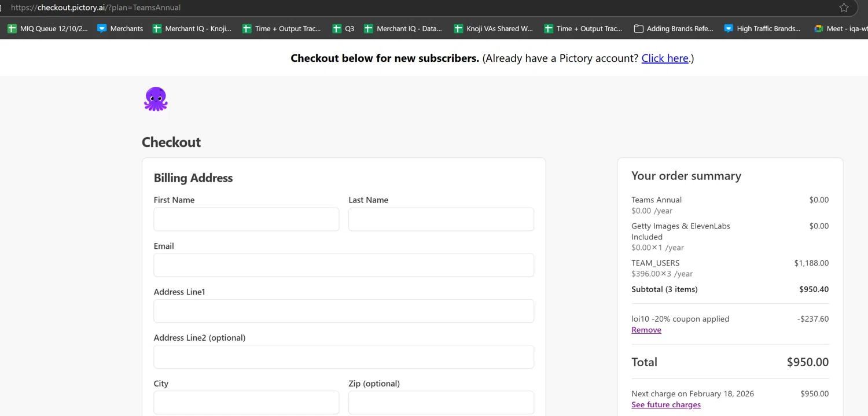Click the 'TEAM_USERS' line item

656,263
